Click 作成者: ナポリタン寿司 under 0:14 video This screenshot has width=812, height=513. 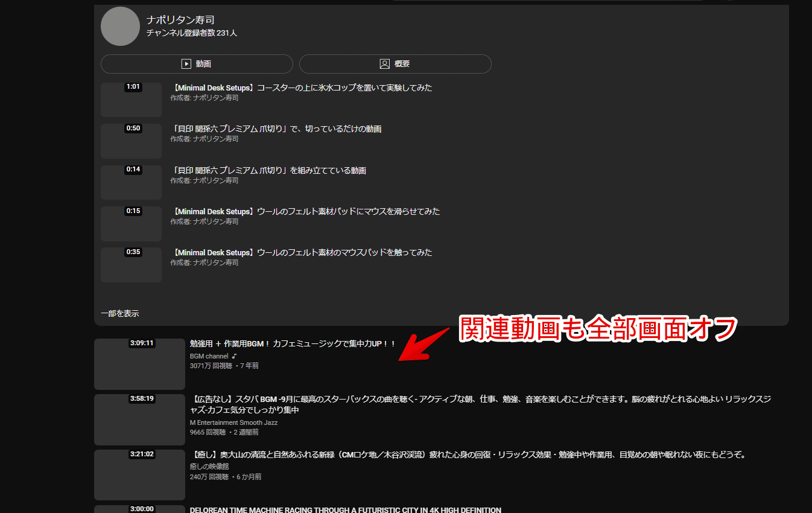tap(205, 180)
